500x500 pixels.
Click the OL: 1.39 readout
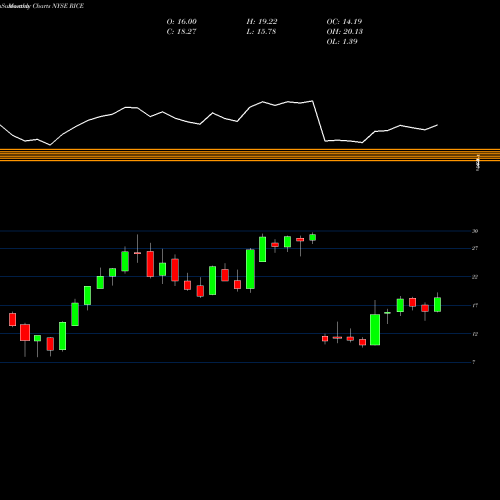342,42
